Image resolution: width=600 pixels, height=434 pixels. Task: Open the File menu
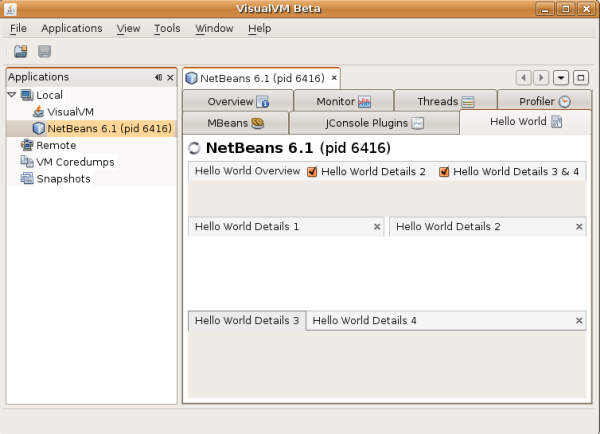pyautogui.click(x=18, y=28)
